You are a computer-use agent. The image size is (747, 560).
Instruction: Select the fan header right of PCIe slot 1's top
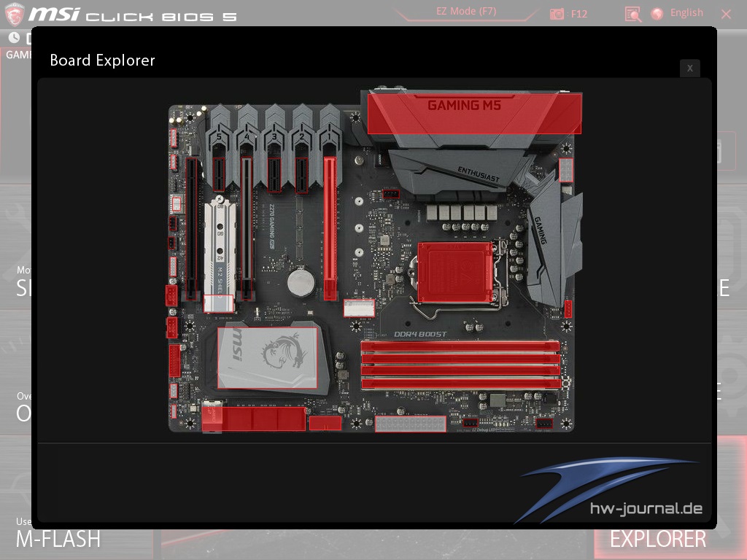pos(391,194)
